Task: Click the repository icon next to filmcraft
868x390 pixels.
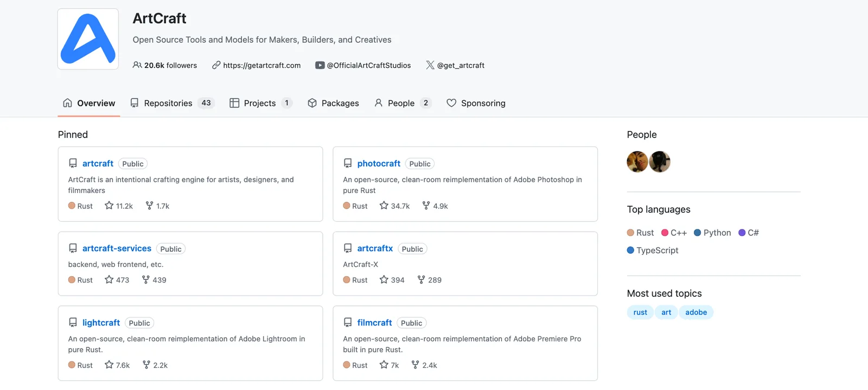Action: [x=348, y=322]
